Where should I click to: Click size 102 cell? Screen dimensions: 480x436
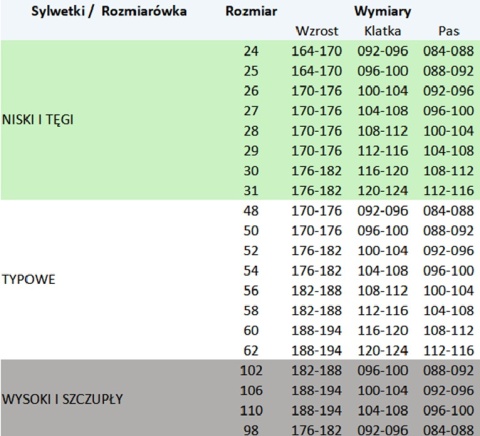point(251,370)
